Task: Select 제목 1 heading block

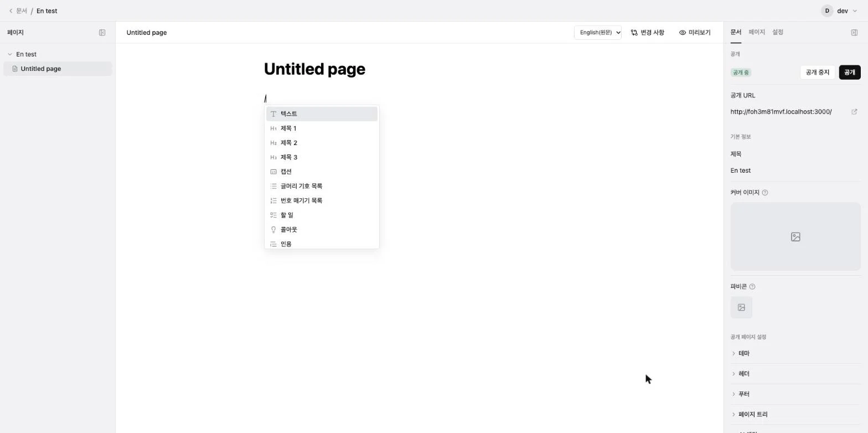Action: pos(322,128)
